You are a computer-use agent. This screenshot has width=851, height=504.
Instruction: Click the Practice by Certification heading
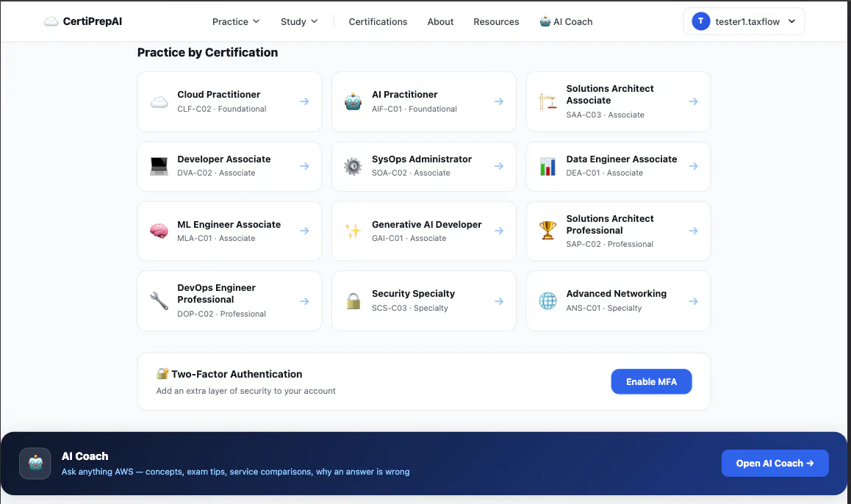click(x=207, y=52)
